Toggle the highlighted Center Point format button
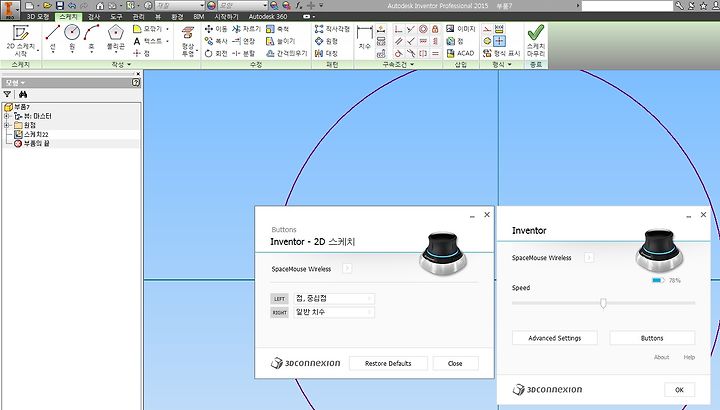This screenshot has width=720, height=410. coord(499,41)
